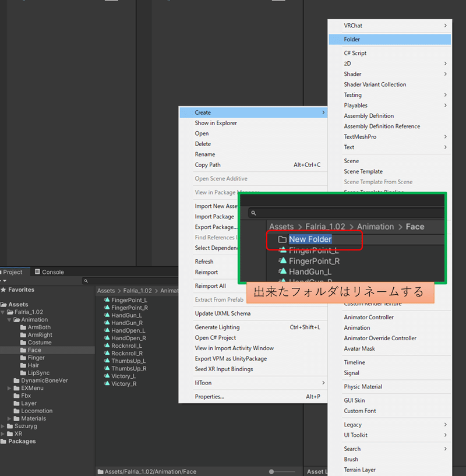The width and height of the screenshot is (466, 476).
Task: Click the HandOpen_L animation clip icon
Action: click(107, 330)
